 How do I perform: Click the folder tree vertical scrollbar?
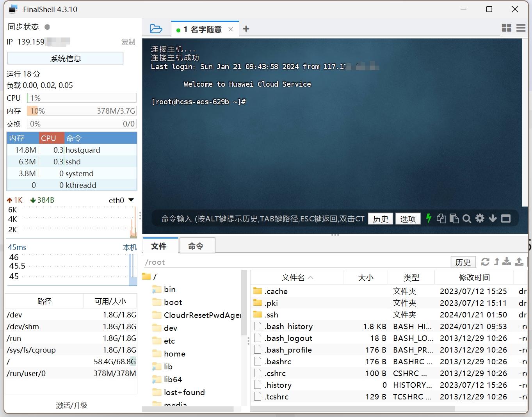click(x=244, y=303)
